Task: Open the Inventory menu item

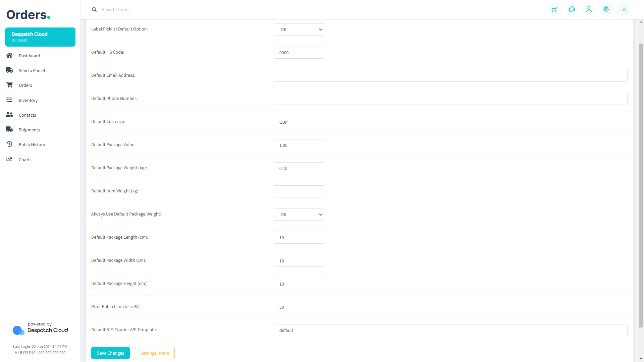Action: [x=28, y=100]
